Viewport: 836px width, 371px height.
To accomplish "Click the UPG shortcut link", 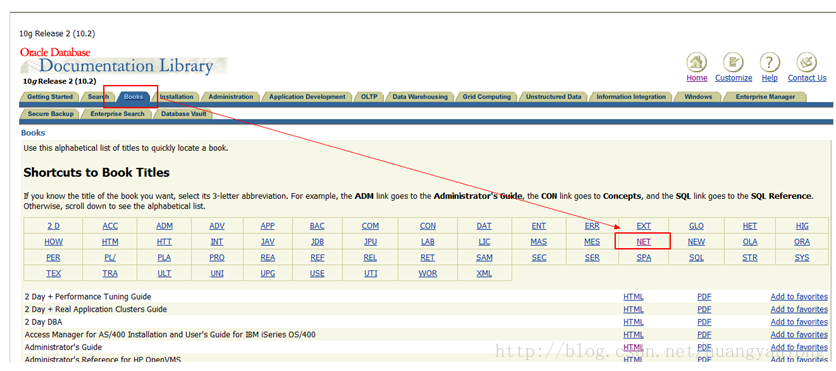I will 268,273.
